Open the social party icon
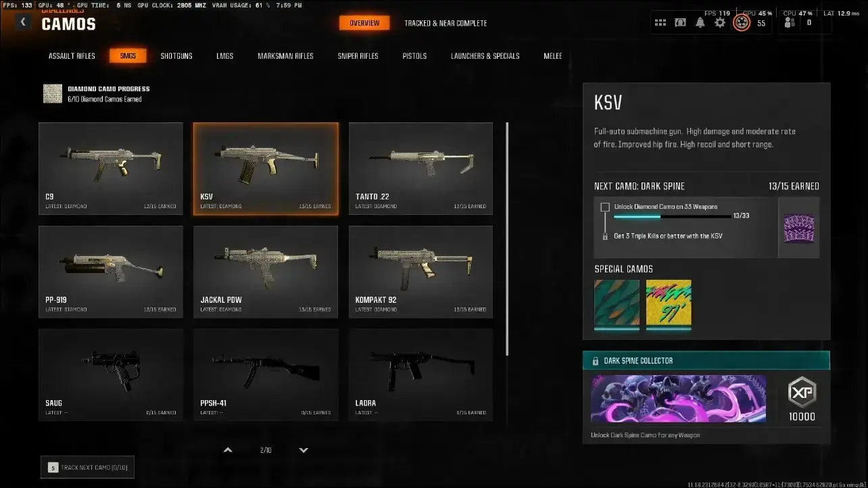Screen dimensions: 868x488 789,23
